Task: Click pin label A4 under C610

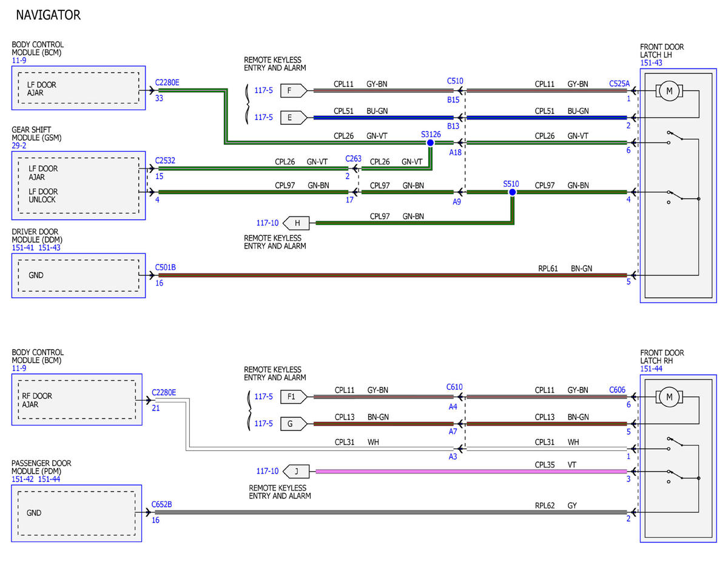Action: pyautogui.click(x=453, y=407)
